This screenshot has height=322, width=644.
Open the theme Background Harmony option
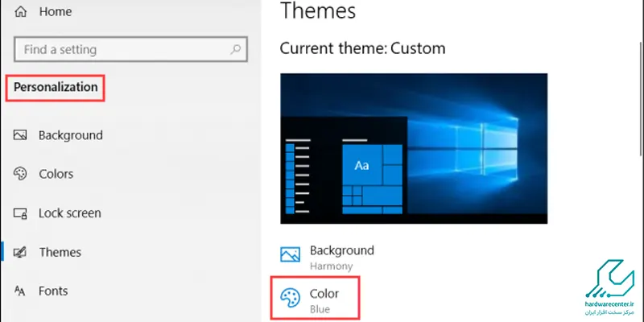[328, 258]
